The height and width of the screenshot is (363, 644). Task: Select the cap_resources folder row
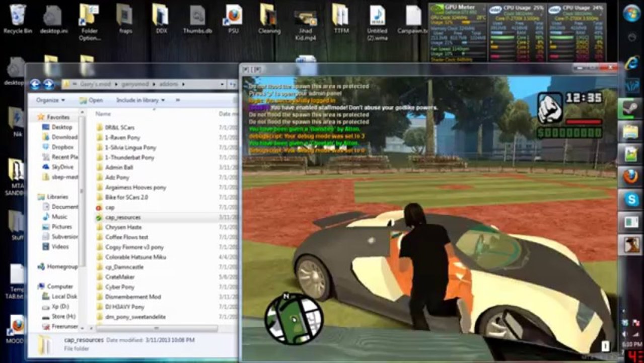pos(166,217)
